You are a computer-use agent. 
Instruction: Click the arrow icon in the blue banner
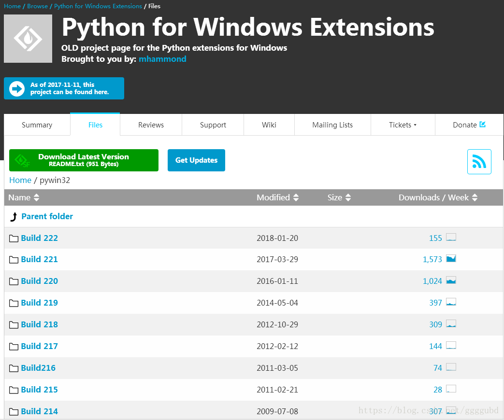tap(16, 88)
